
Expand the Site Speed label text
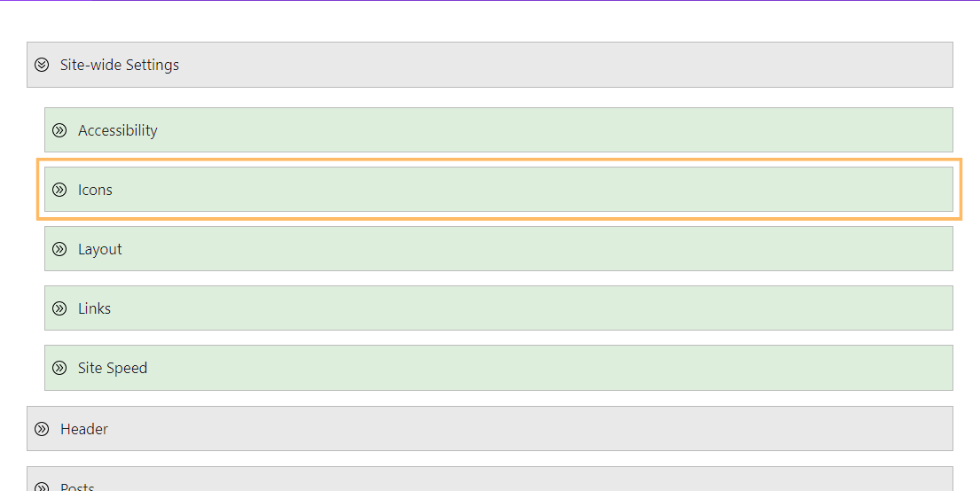(x=113, y=368)
